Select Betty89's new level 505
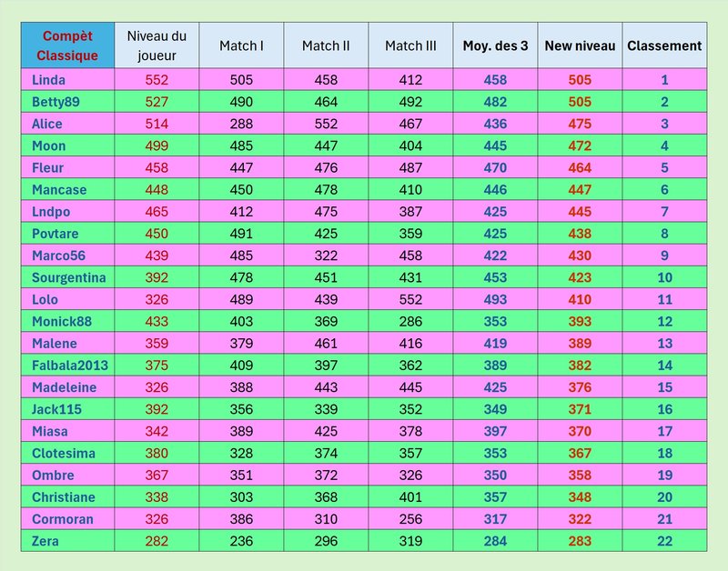Viewport: 728px width, 571px height. coord(580,102)
